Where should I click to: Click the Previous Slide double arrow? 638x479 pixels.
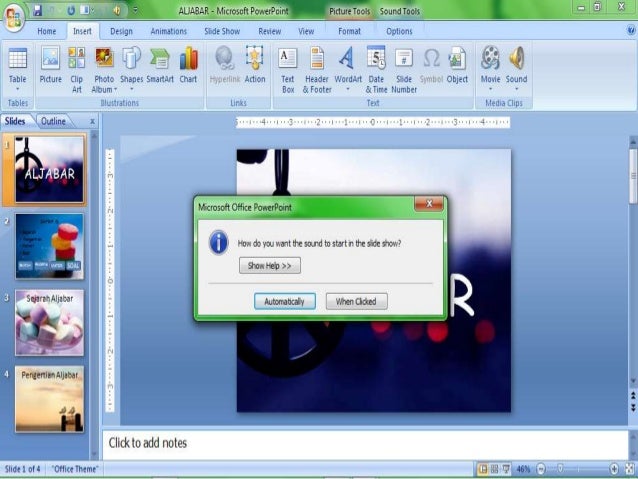coord(633,396)
